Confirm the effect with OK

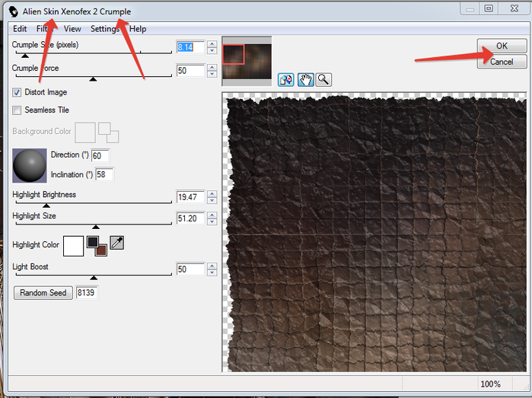click(502, 46)
